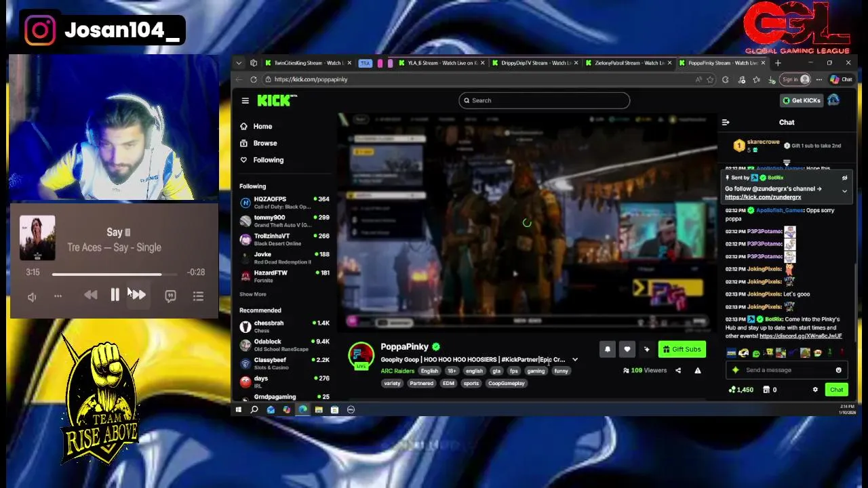
Task: Click the sparkle icon beside heart
Action: 647,350
